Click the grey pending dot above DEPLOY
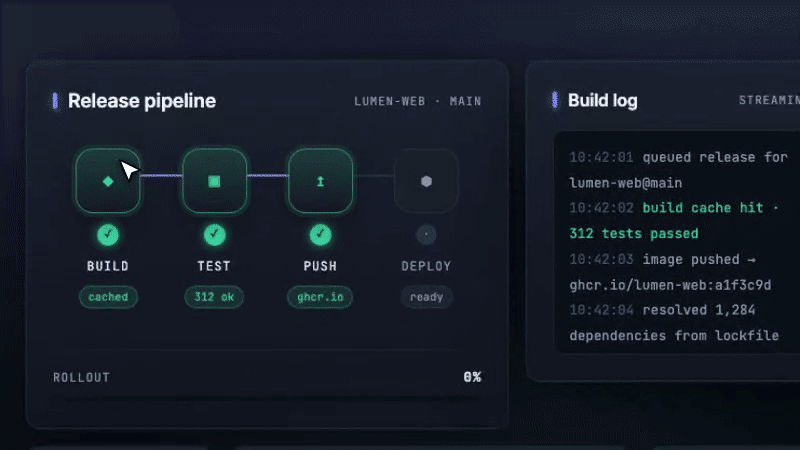The width and height of the screenshot is (800, 450). pyautogui.click(x=427, y=235)
